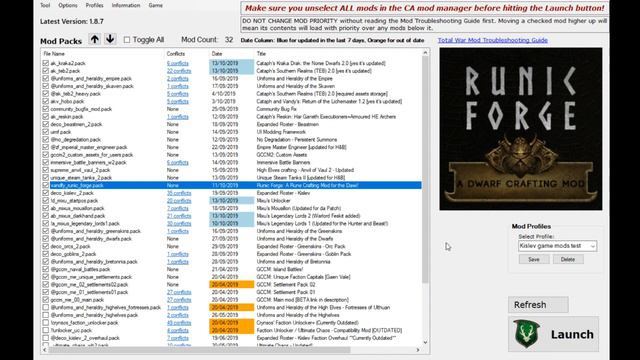Click scroll up arrow of mod list
640x360 pixels.
(425, 53)
